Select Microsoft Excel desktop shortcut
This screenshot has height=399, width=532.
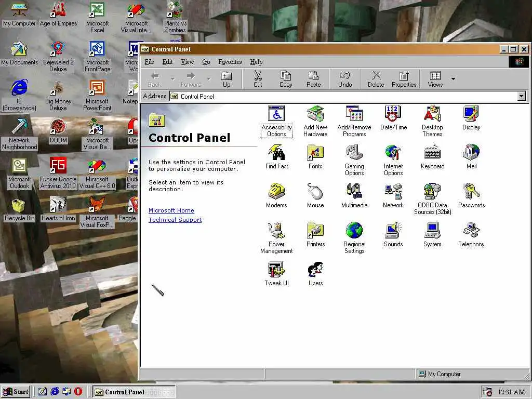coord(97,18)
